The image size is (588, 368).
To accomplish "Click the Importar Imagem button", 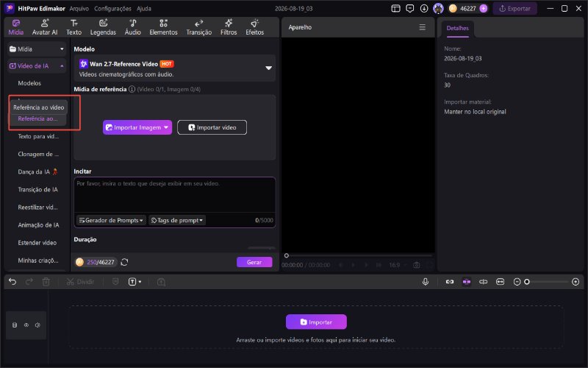I will click(137, 127).
